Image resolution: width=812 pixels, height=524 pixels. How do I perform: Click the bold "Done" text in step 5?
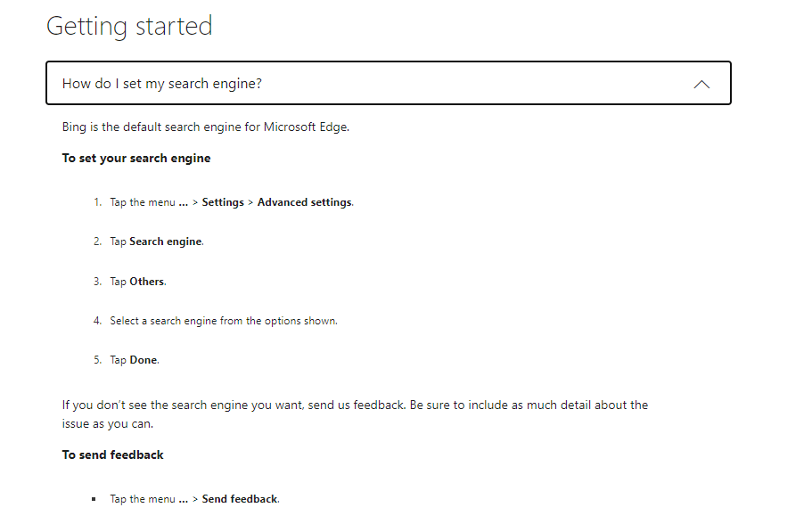coord(144,360)
